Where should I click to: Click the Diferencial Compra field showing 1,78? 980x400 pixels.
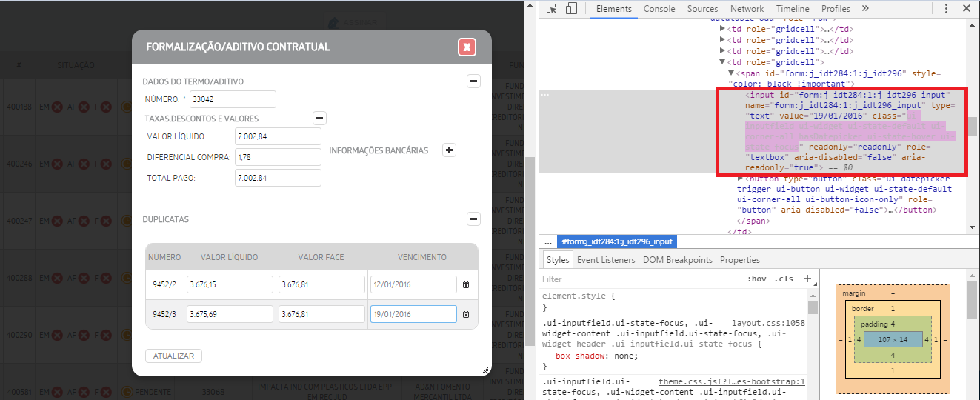pyautogui.click(x=278, y=157)
